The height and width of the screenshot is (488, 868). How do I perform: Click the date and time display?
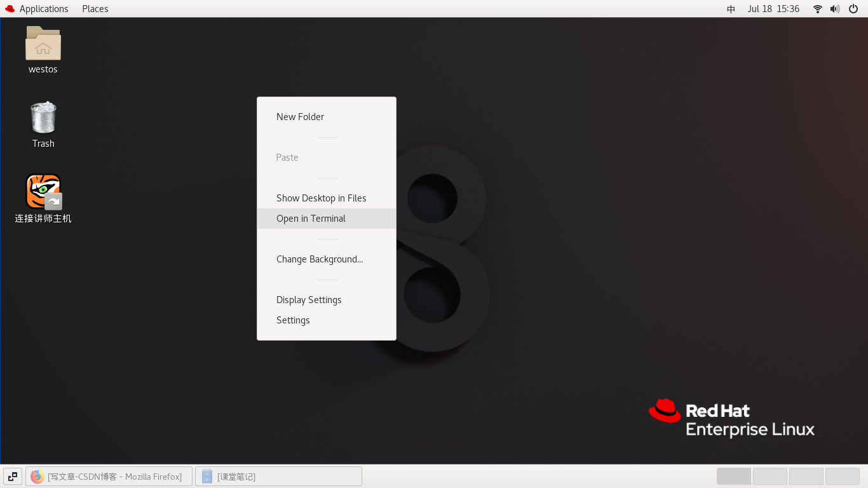point(773,8)
